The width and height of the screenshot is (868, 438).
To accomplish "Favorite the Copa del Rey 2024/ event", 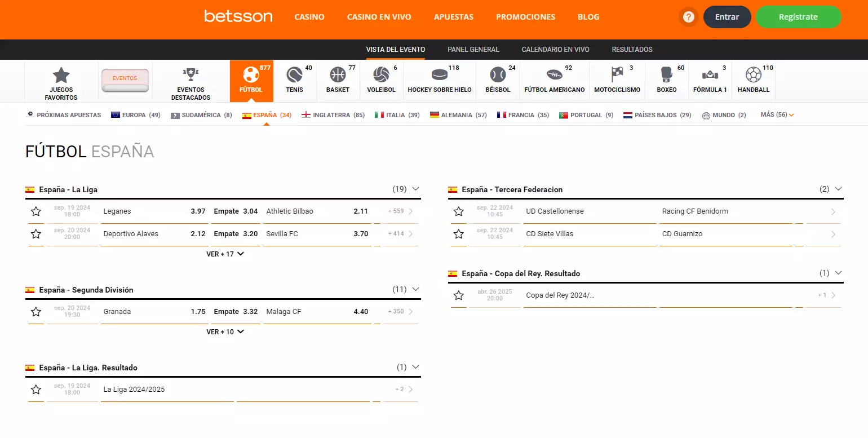I will [x=459, y=295].
